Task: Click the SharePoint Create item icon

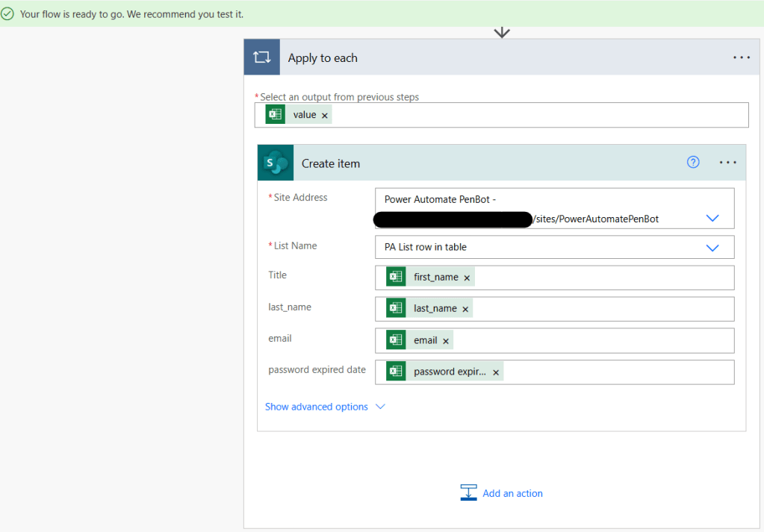Action: click(276, 163)
